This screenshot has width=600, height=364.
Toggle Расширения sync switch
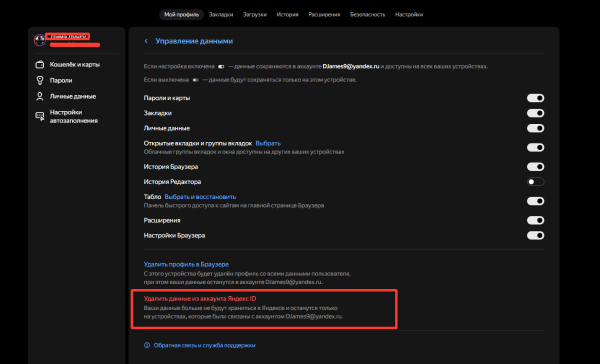[535, 220]
